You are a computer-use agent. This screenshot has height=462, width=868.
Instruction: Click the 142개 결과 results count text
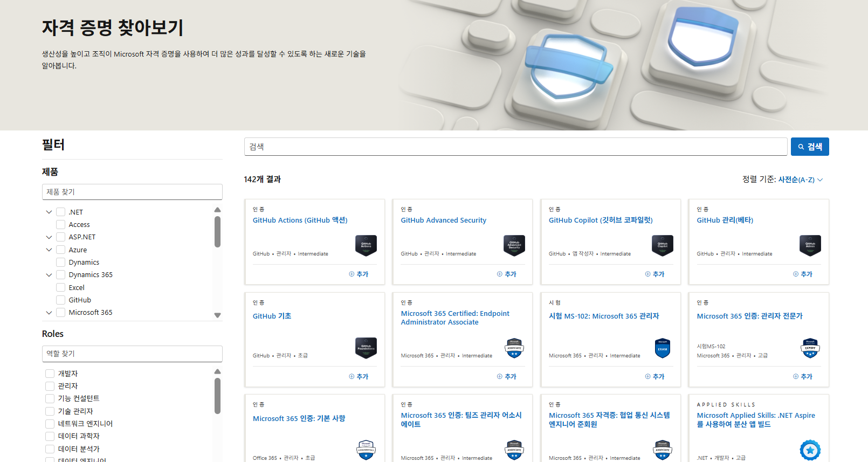[x=263, y=180]
